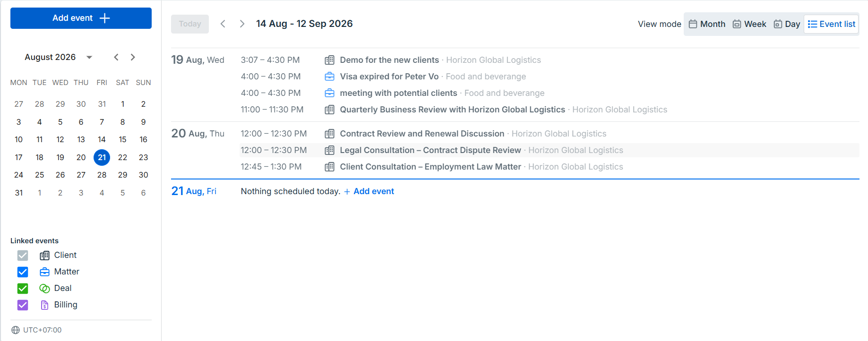Open Demo for the new clients event
The height and width of the screenshot is (341, 868).
(x=389, y=60)
